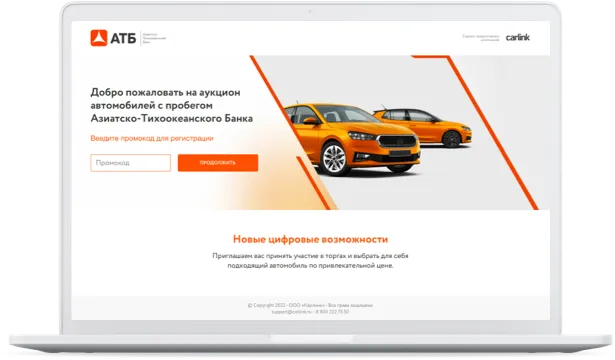Click the Новые цифровые возможности heading

[x=310, y=239]
